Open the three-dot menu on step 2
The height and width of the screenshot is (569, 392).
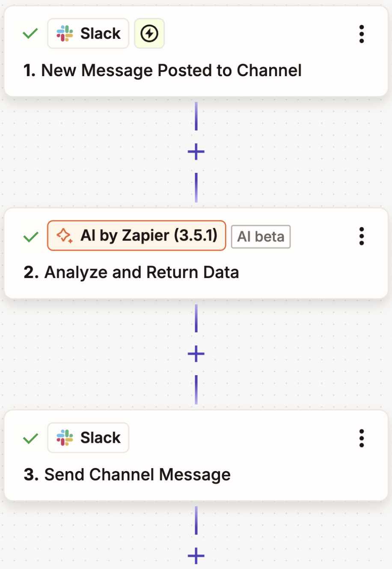[362, 236]
